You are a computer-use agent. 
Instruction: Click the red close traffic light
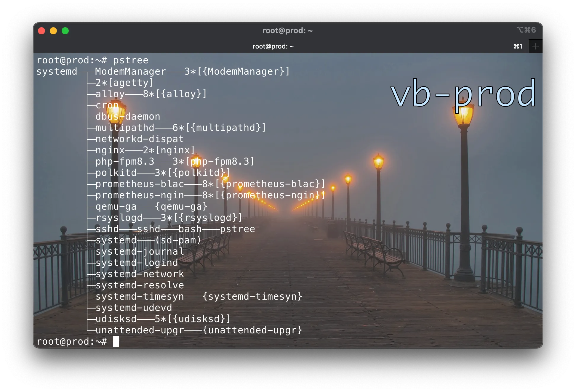coord(41,30)
